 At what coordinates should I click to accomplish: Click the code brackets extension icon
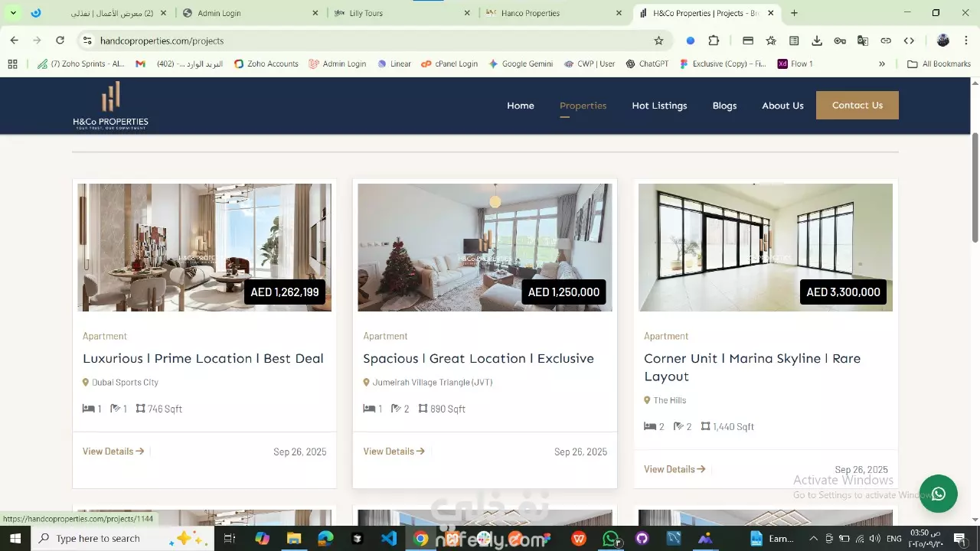click(909, 41)
